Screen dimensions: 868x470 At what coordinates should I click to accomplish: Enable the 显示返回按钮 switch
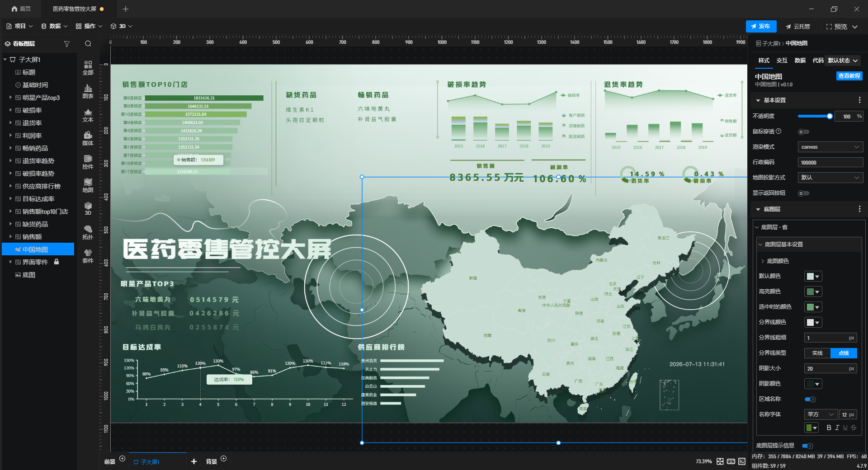pyautogui.click(x=803, y=193)
